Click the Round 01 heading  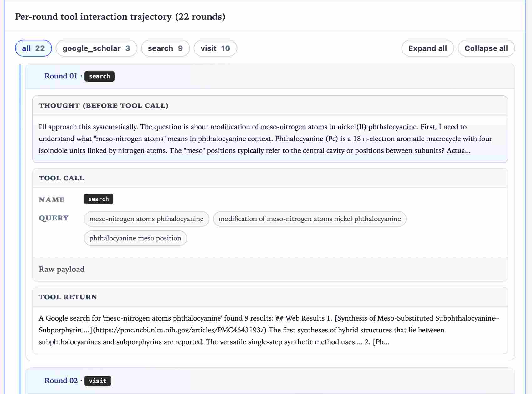pyautogui.click(x=61, y=76)
